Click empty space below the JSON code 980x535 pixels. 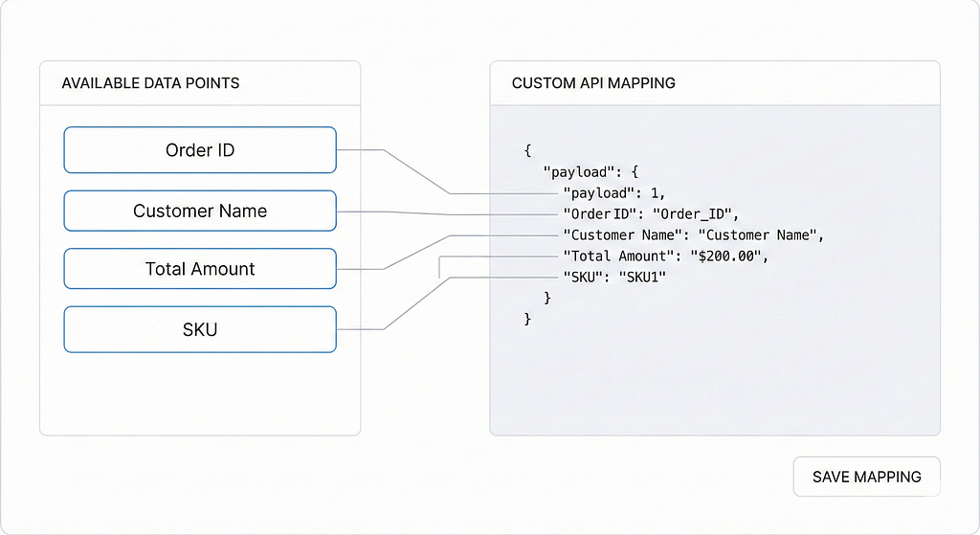[x=713, y=383]
